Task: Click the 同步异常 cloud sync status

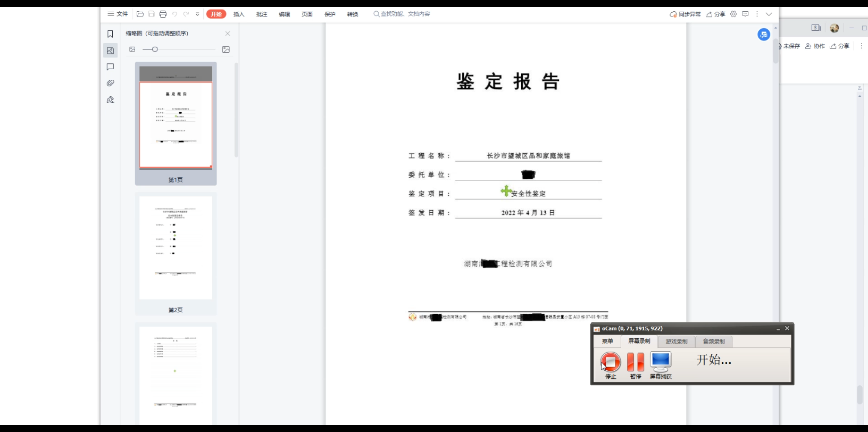Action: 685,14
